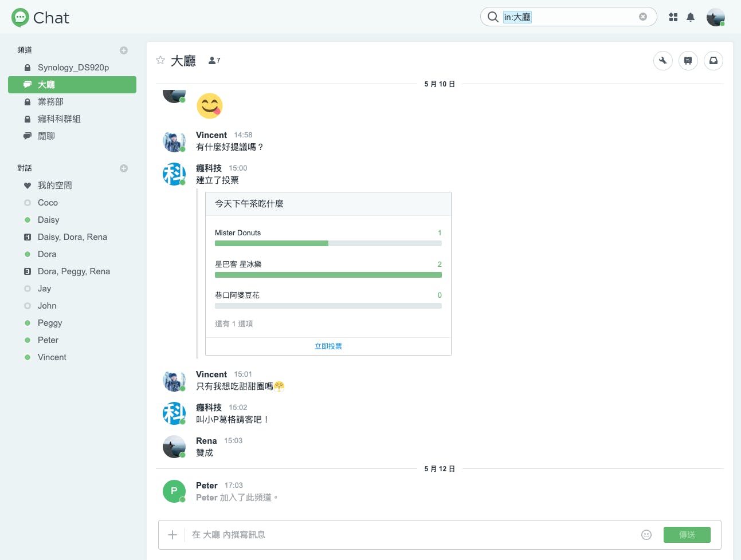Image resolution: width=741 pixels, height=560 pixels.
Task: Expand the remaining poll option 還有 1 選項
Action: tap(234, 324)
